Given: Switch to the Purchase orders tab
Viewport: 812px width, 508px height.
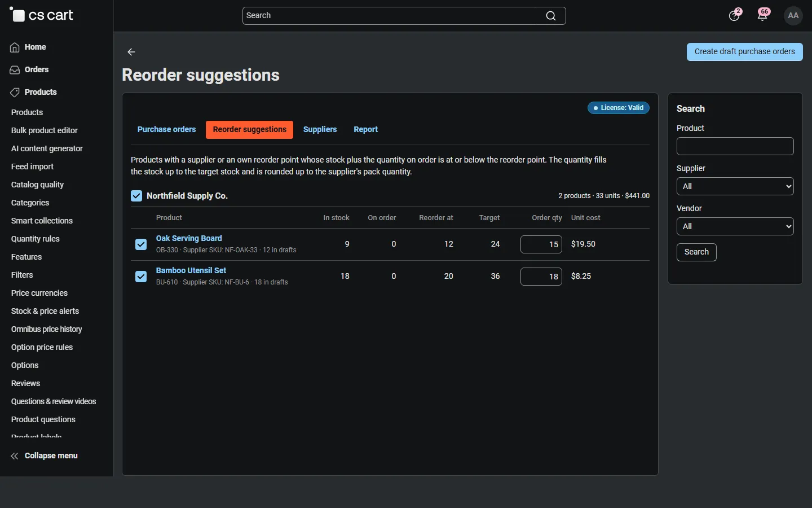Looking at the screenshot, I should [167, 129].
